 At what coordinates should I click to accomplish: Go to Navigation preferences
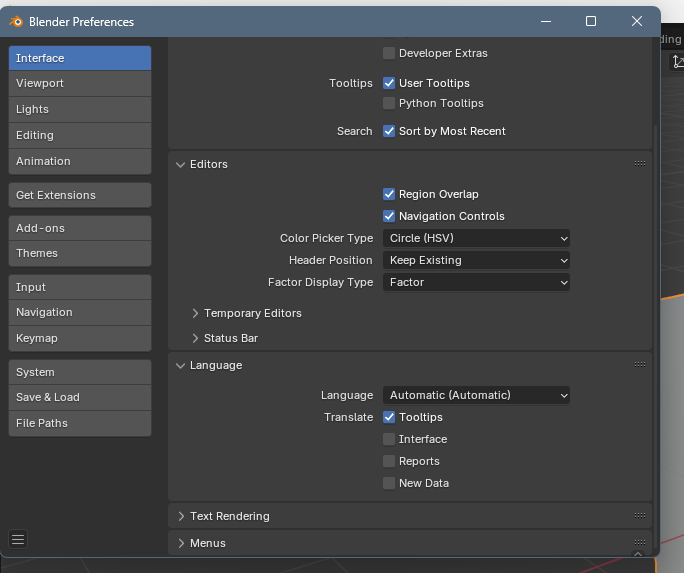[x=80, y=312]
